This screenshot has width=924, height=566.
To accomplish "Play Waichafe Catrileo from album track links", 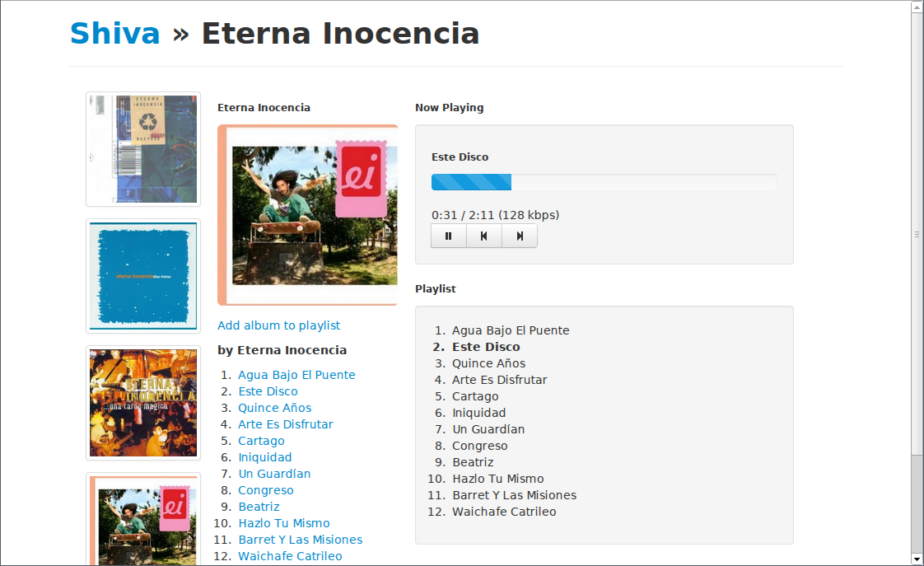I will [290, 557].
